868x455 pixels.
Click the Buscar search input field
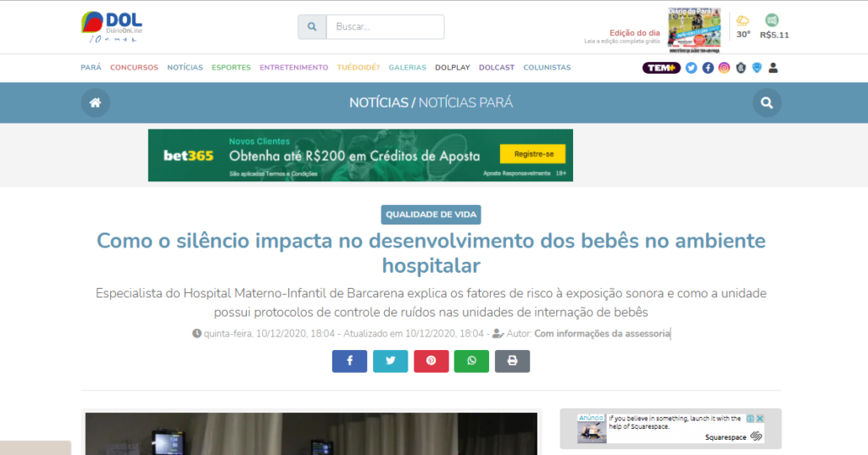point(385,27)
